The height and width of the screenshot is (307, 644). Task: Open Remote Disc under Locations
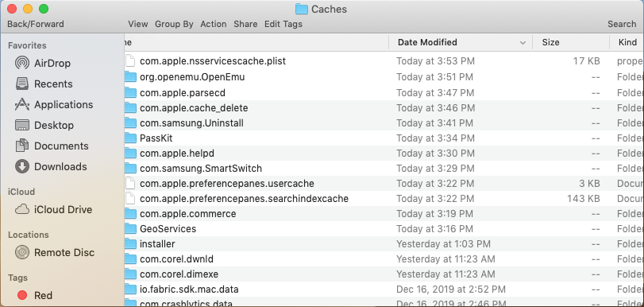click(55, 252)
